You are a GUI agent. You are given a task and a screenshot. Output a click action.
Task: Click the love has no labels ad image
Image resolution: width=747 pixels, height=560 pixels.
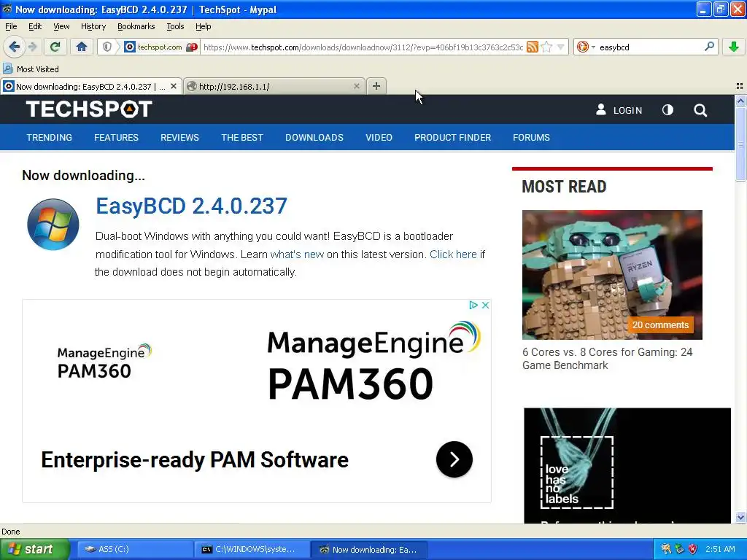[627, 465]
